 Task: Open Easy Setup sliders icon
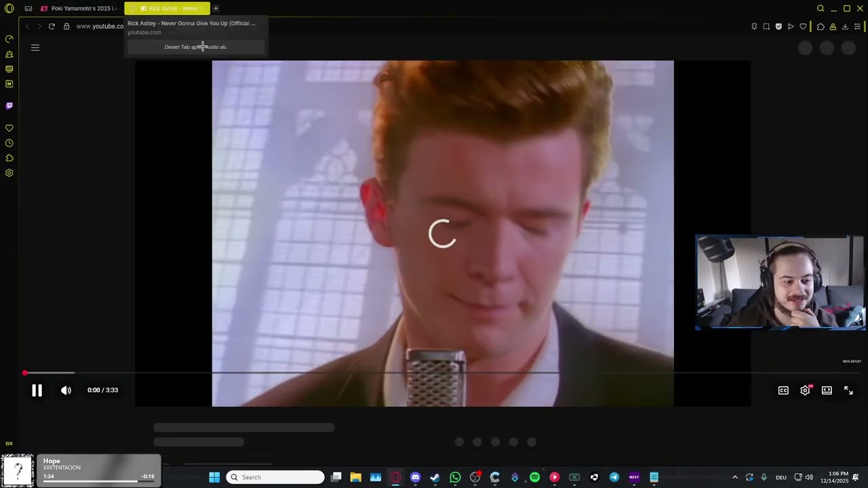coord(857,26)
